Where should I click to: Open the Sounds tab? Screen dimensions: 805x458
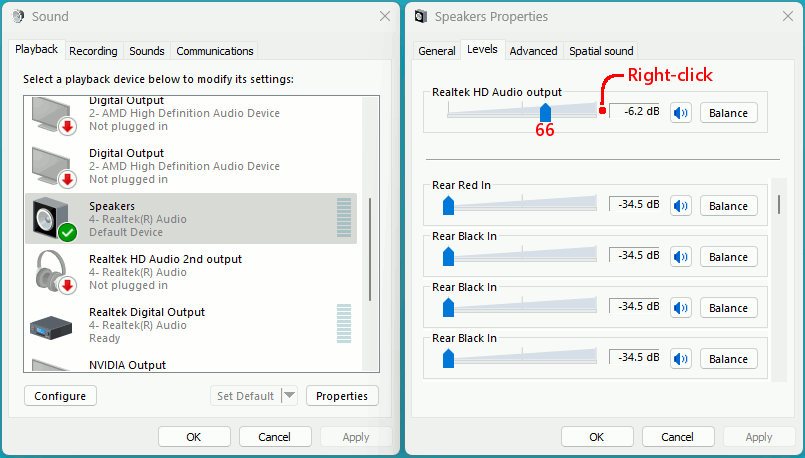(x=147, y=51)
